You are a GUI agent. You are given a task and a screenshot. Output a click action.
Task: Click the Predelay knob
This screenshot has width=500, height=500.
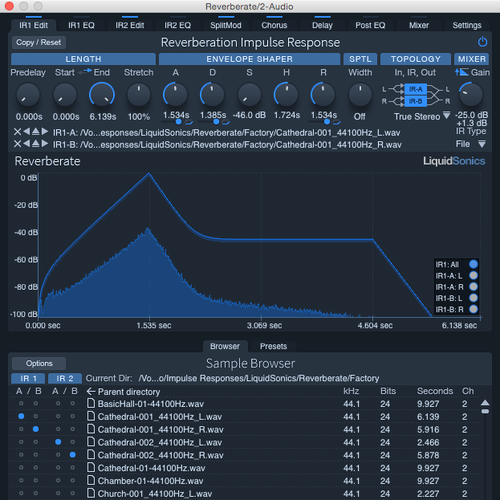pos(28,95)
